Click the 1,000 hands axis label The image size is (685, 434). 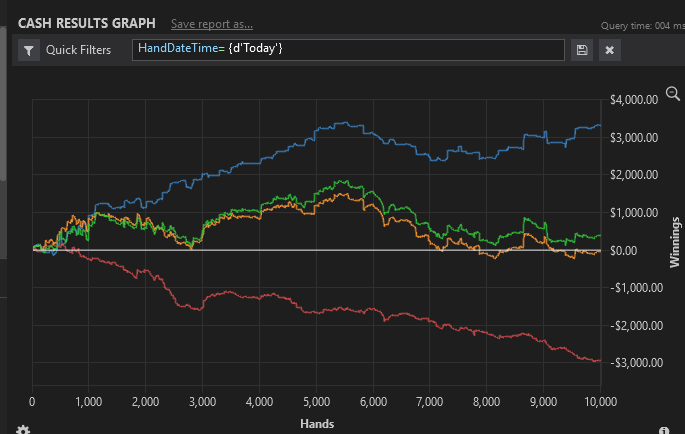coord(89,402)
